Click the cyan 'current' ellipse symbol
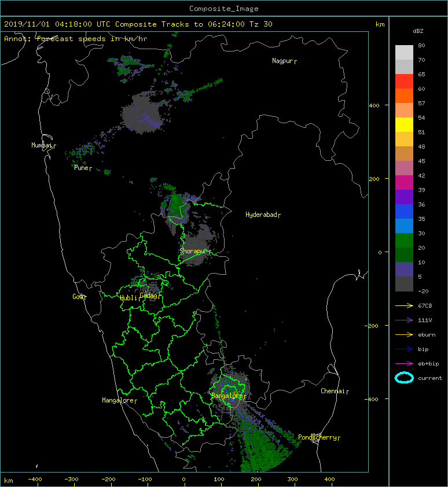This screenshot has height=487, width=448. point(404,378)
